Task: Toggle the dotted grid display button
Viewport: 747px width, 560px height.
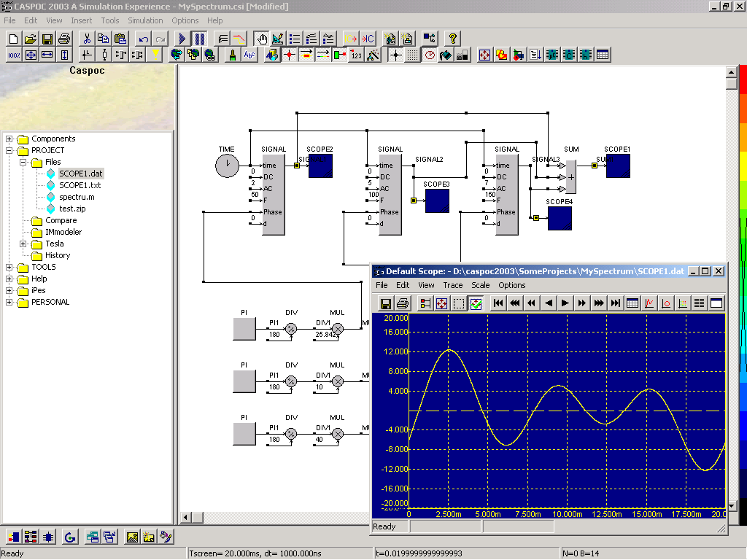Action: click(x=413, y=55)
